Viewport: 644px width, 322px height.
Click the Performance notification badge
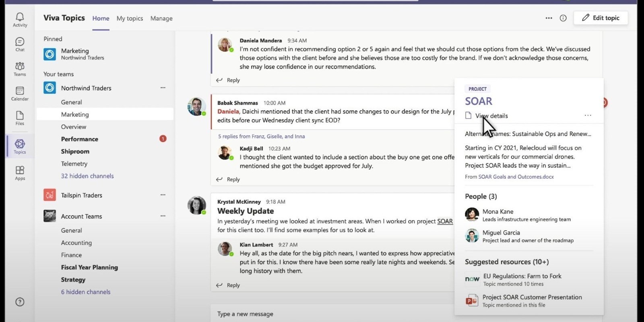click(163, 139)
